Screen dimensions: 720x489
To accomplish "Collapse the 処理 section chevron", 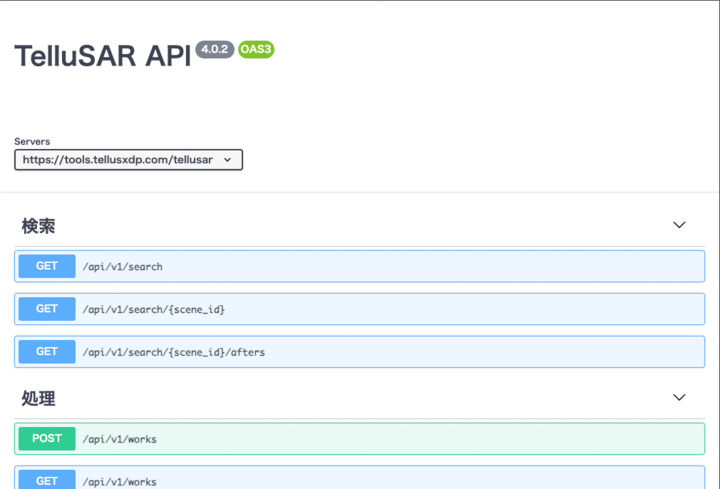I will pyautogui.click(x=679, y=397).
